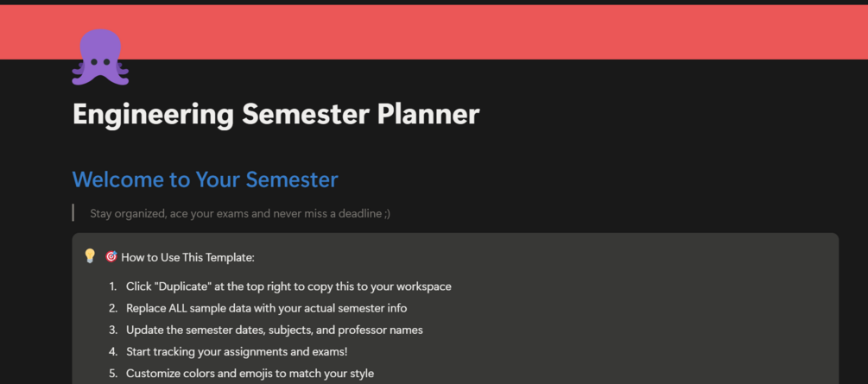
Task: Click the How to Use This Template text
Action: 187,257
